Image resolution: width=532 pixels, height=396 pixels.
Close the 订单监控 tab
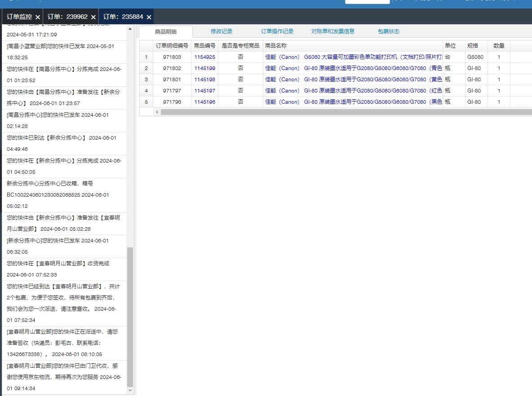38,17
